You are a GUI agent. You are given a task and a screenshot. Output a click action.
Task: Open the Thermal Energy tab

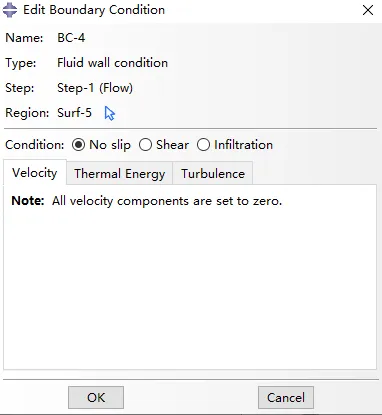tap(119, 173)
